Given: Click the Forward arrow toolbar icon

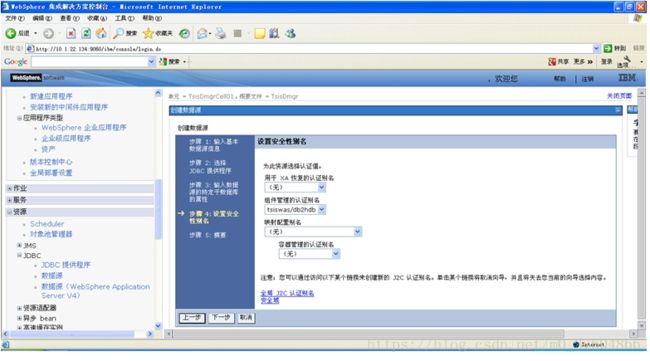Looking at the screenshot, I should (49, 33).
